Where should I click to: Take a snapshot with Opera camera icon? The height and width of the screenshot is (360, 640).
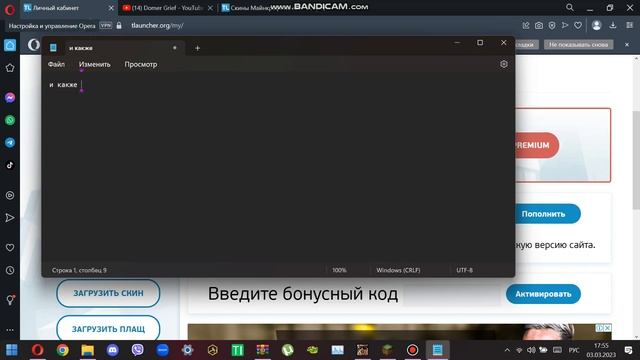pyautogui.click(x=539, y=25)
